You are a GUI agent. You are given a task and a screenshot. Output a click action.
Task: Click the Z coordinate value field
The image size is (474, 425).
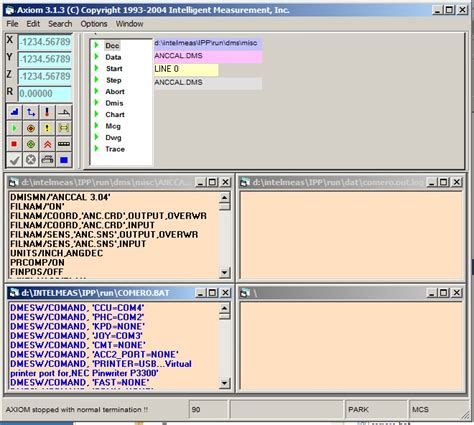coord(45,76)
